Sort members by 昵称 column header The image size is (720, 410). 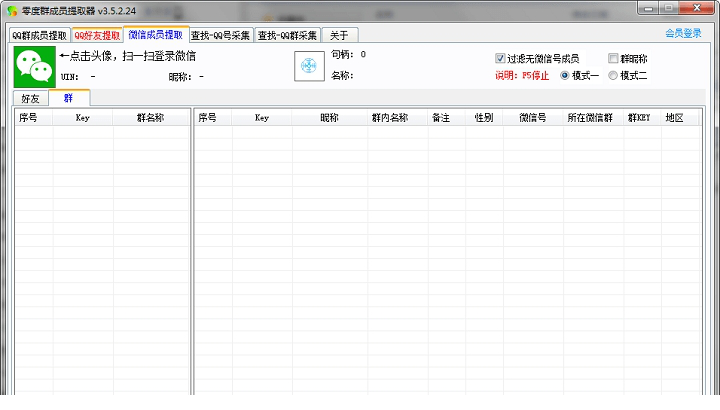329,118
